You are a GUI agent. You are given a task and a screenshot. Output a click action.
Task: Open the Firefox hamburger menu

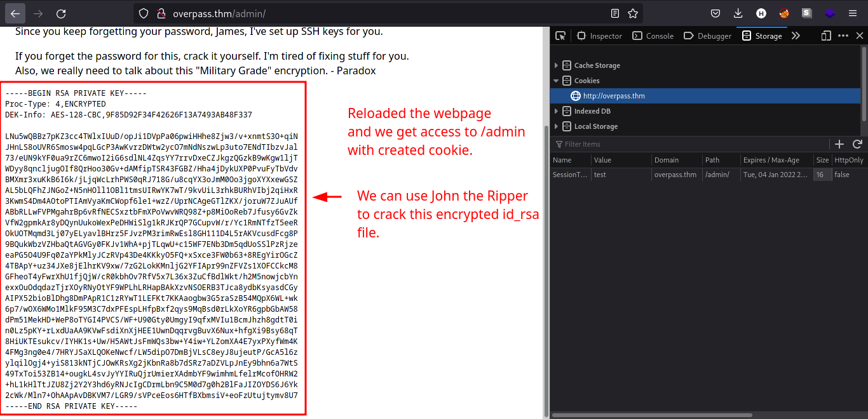click(852, 13)
